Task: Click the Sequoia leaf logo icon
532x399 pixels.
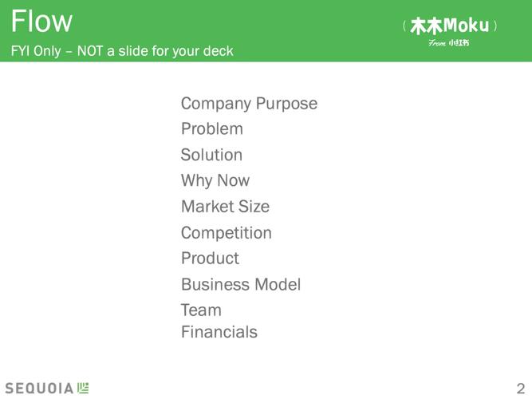Action: coord(84,388)
